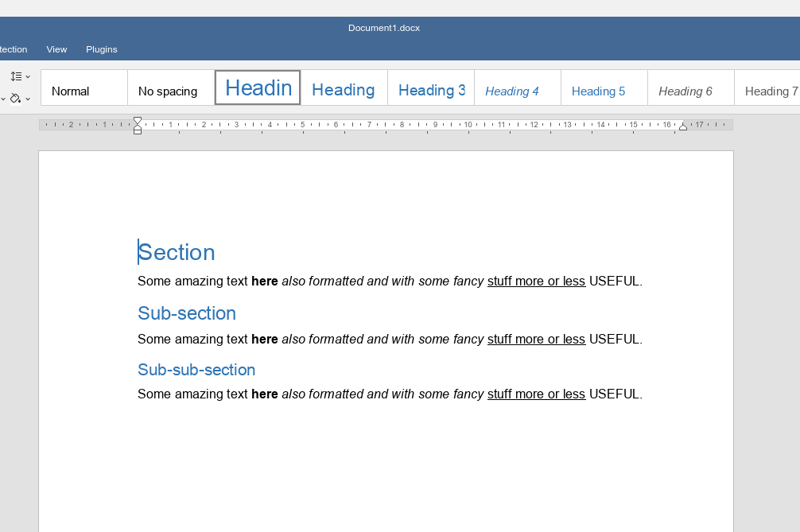
Task: Choose the highlighted Heading 1 style
Action: (258, 87)
